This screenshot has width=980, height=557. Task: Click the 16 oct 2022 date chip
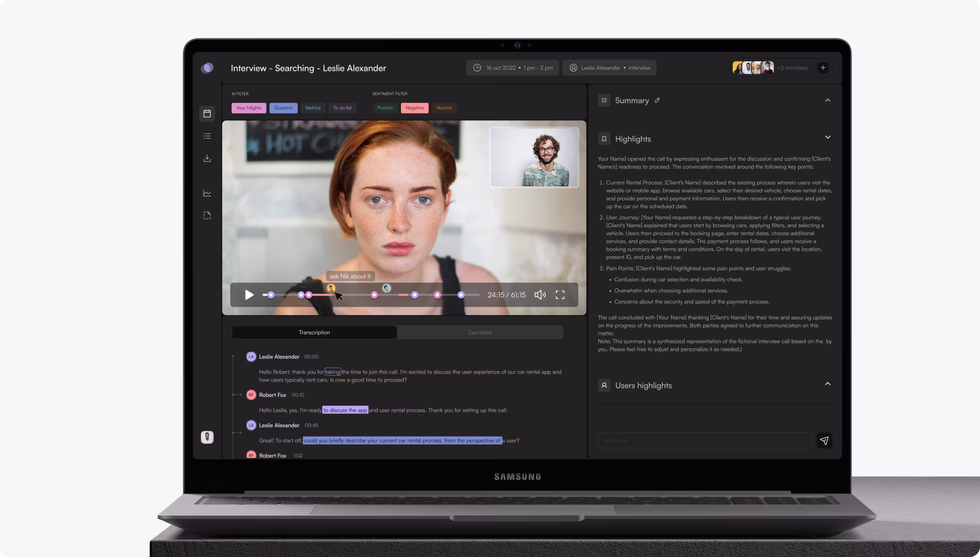pos(513,68)
